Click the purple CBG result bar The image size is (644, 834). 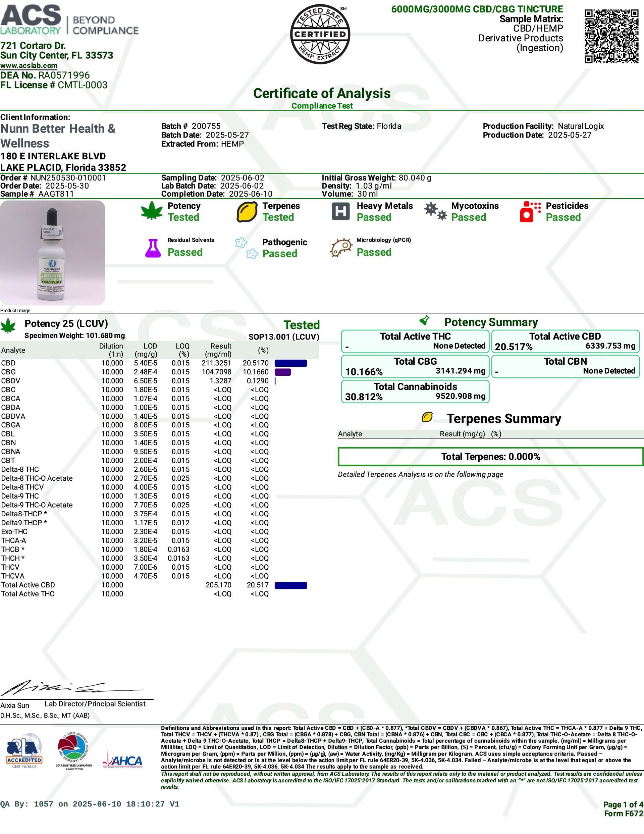282,372
